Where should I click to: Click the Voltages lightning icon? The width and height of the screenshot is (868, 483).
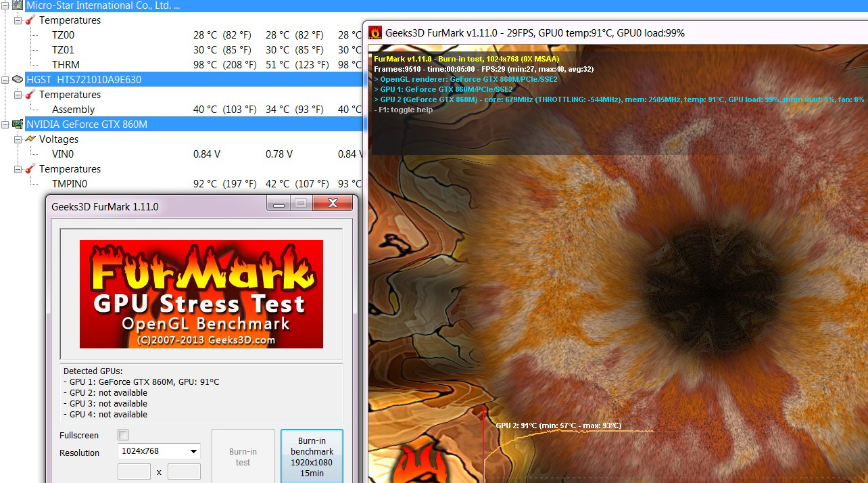coord(30,139)
